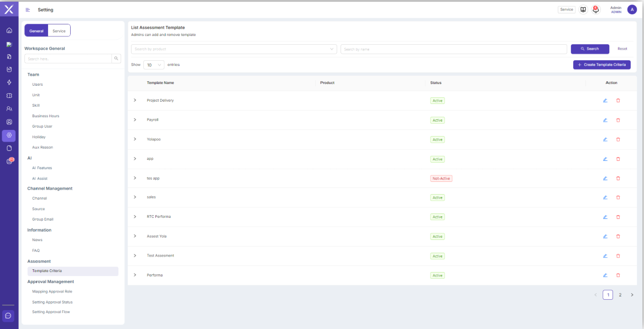Viewport: 644px width, 329px height.
Task: Delete the tes app template via trash icon
Action: (618, 178)
